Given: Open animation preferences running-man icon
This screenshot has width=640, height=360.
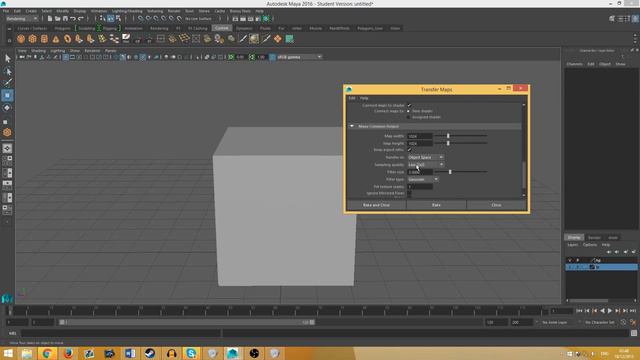Looking at the screenshot, I should tap(633, 322).
